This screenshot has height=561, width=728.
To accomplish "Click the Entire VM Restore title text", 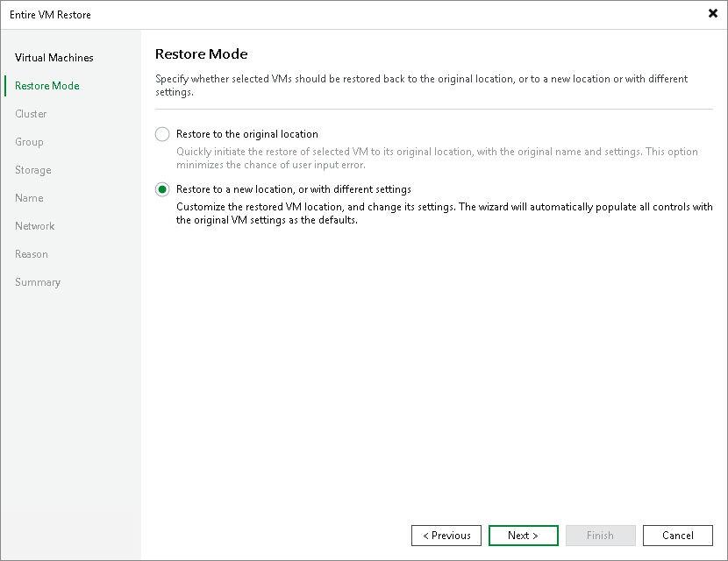I will 50,15.
